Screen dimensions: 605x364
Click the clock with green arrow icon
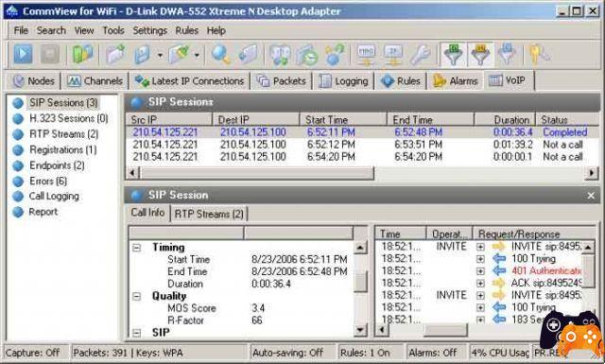click(306, 55)
